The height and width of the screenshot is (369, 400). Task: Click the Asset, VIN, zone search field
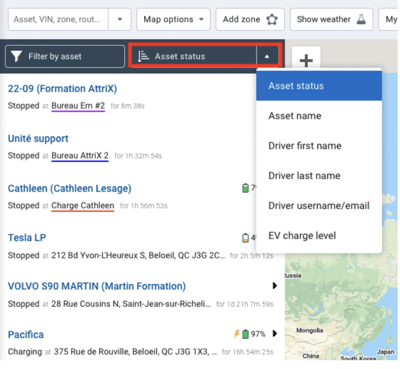coord(58,19)
